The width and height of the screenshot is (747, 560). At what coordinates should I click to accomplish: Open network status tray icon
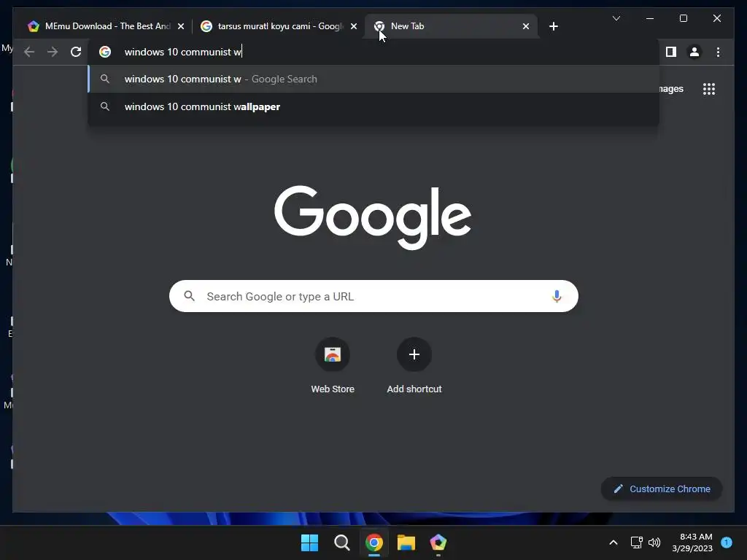pyautogui.click(x=636, y=542)
